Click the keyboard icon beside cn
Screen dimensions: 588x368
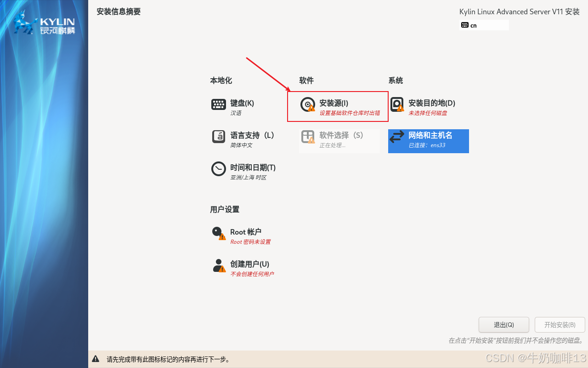[465, 25]
